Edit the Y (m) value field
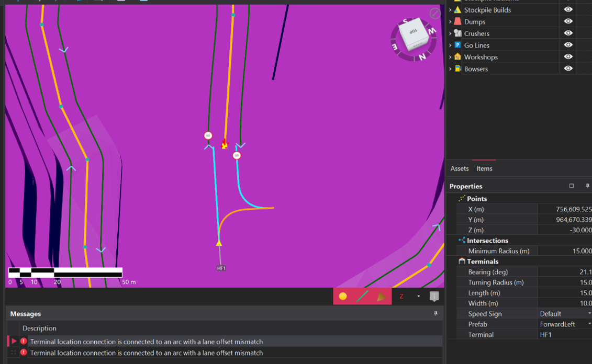 564,220
